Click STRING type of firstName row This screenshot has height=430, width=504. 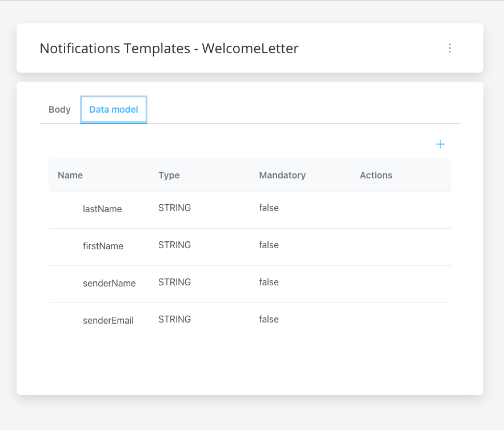(174, 245)
